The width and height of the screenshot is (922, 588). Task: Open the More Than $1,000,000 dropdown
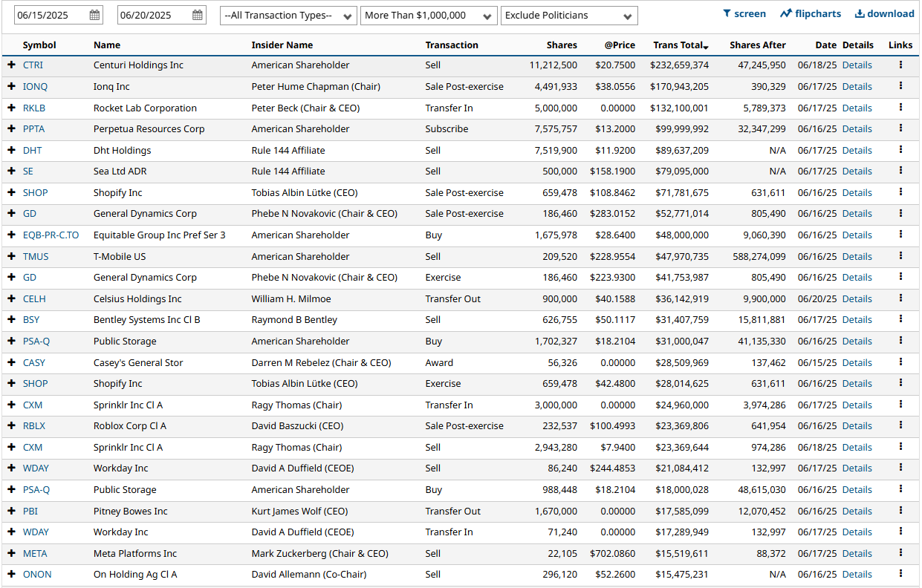pyautogui.click(x=429, y=16)
